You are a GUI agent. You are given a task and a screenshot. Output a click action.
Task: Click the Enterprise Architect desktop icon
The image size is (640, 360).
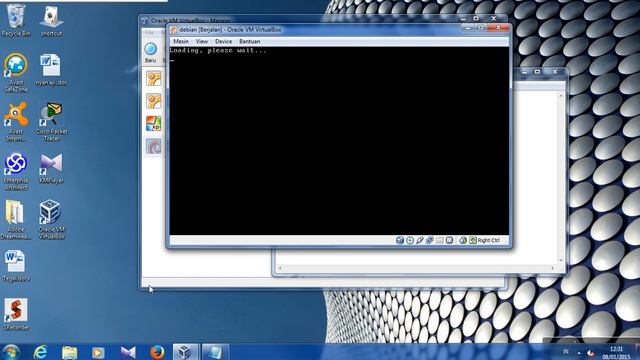pyautogui.click(x=16, y=171)
